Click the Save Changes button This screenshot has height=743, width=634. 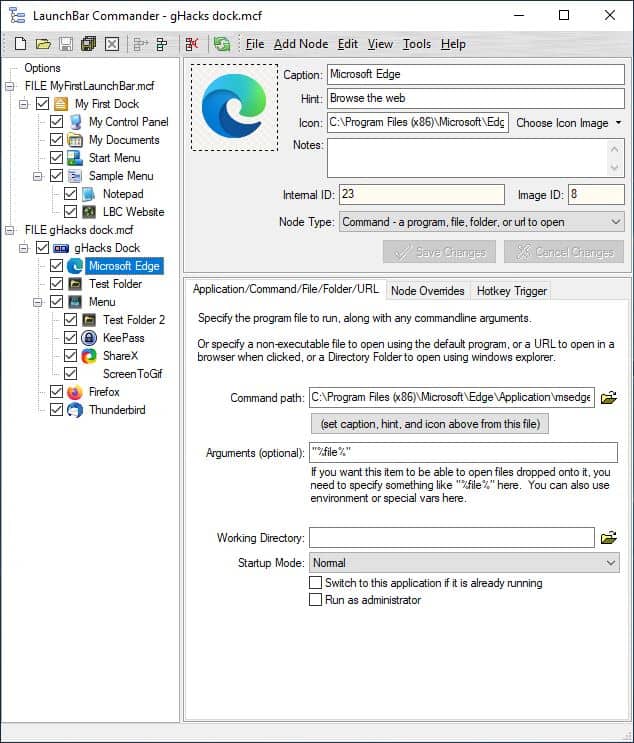(x=439, y=252)
